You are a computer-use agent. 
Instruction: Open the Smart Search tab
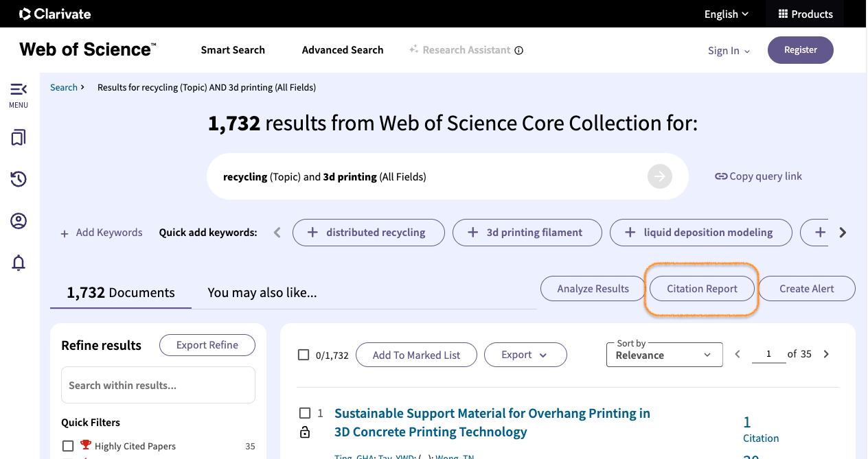tap(233, 50)
